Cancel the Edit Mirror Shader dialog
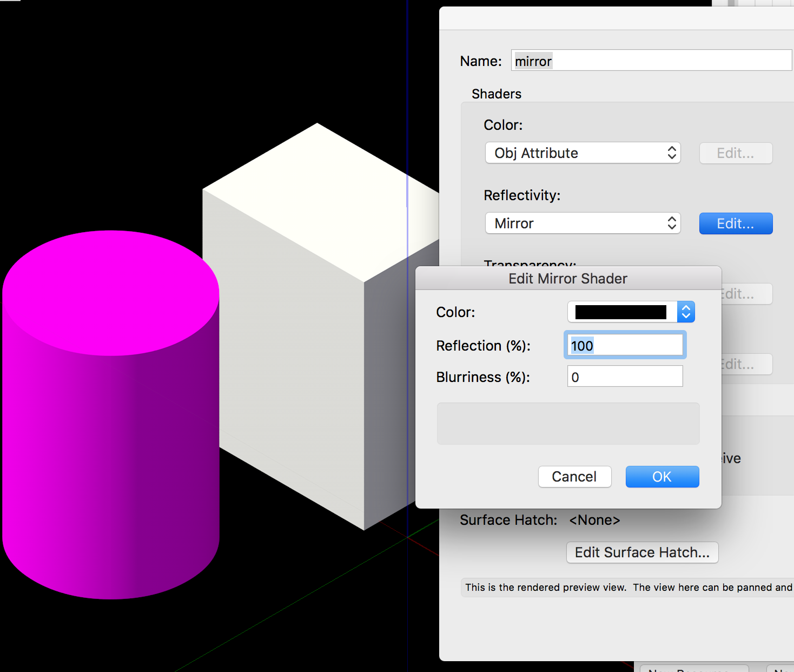794x672 pixels. (x=574, y=477)
